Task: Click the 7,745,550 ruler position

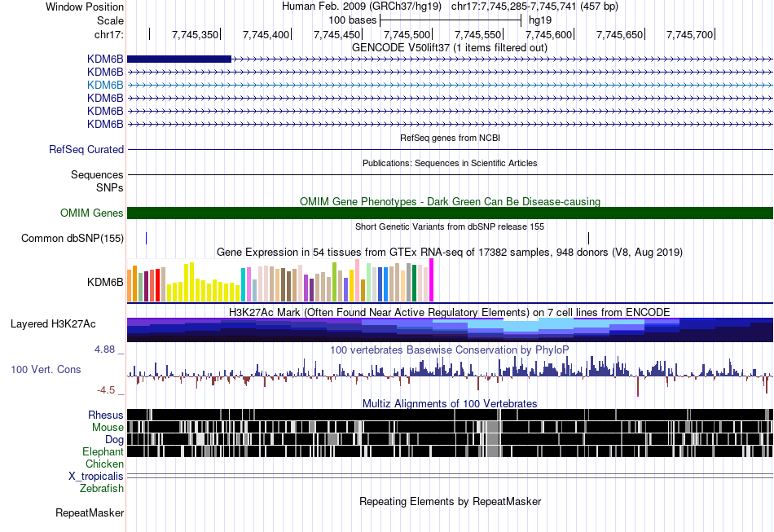Action: coord(477,34)
